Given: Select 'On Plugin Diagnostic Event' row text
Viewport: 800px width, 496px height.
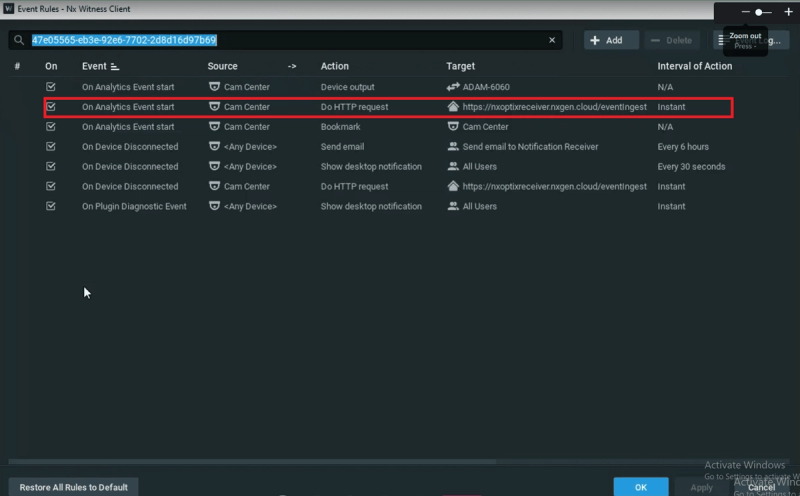Looking at the screenshot, I should 134,207.
